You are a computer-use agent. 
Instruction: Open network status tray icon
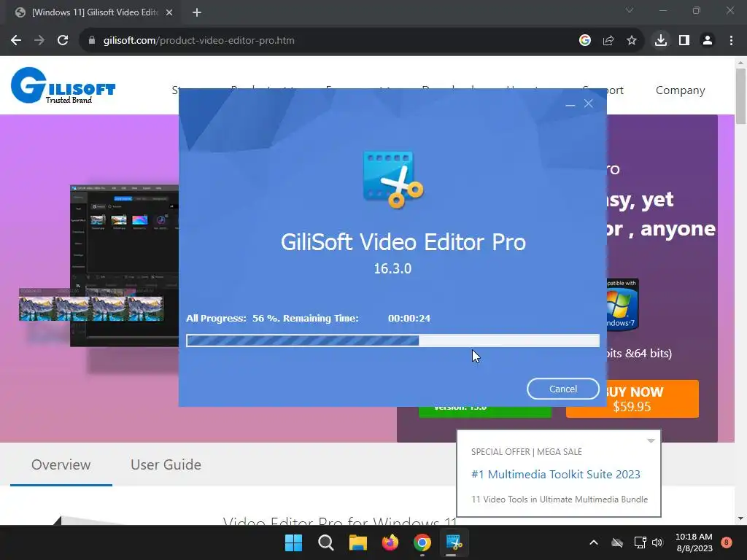[640, 542]
